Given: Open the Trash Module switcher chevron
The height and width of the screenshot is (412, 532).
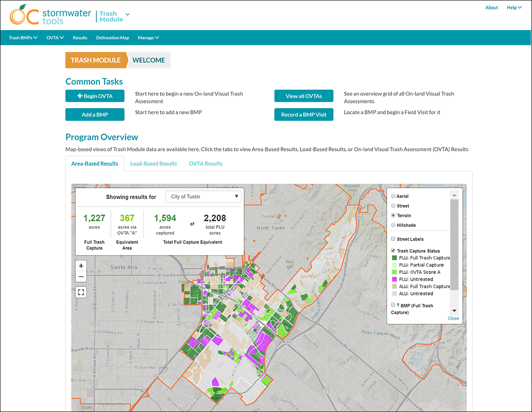Looking at the screenshot, I should [x=128, y=14].
